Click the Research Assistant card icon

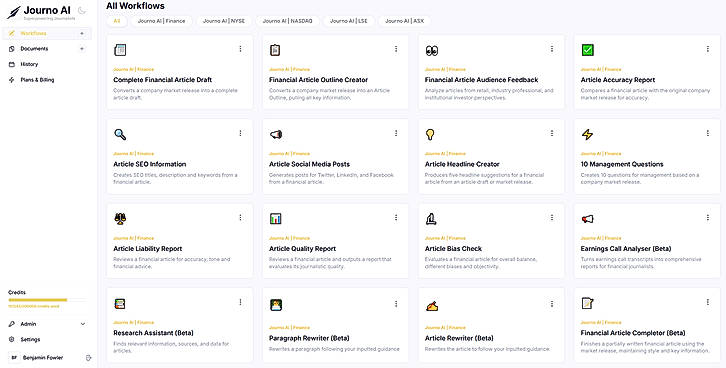click(x=120, y=304)
